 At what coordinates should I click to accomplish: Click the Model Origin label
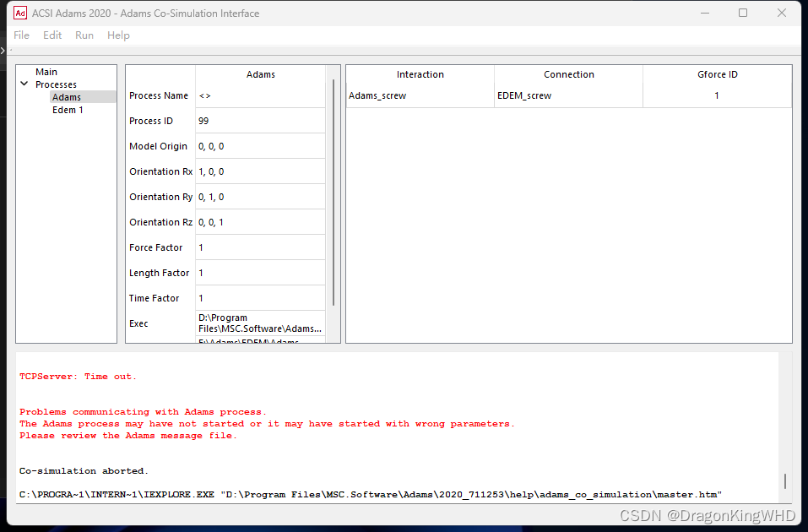coord(158,146)
